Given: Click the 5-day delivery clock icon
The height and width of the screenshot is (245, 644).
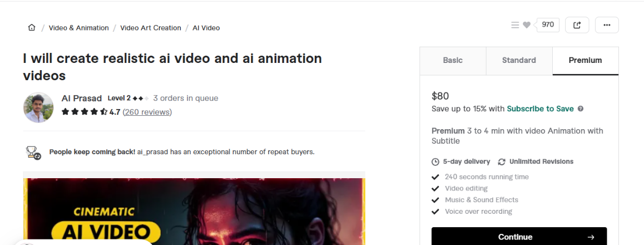Looking at the screenshot, I should point(435,162).
